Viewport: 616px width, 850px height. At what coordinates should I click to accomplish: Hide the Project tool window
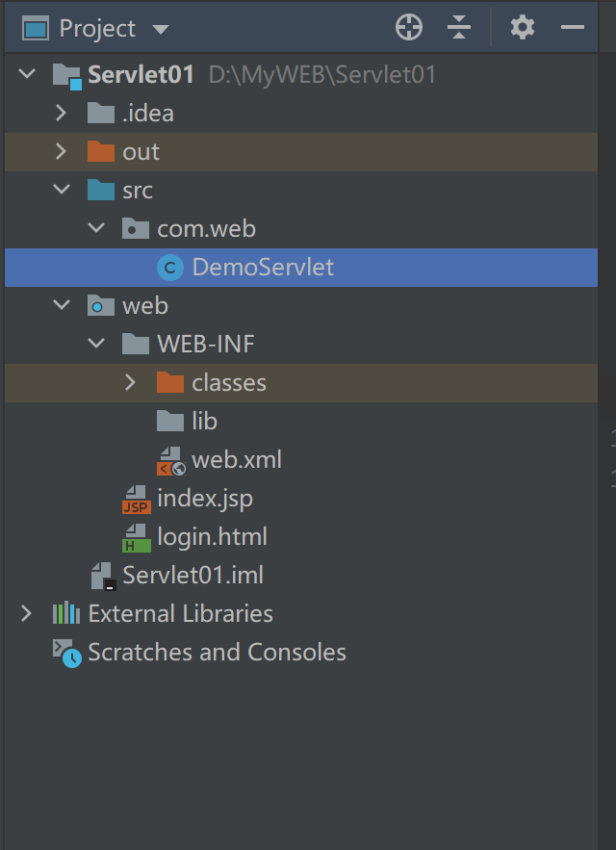[x=572, y=27]
